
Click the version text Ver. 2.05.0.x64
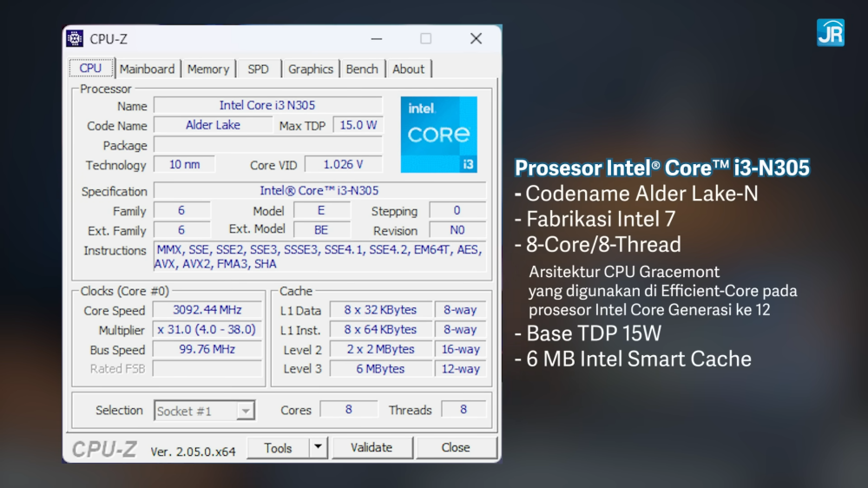194,452
